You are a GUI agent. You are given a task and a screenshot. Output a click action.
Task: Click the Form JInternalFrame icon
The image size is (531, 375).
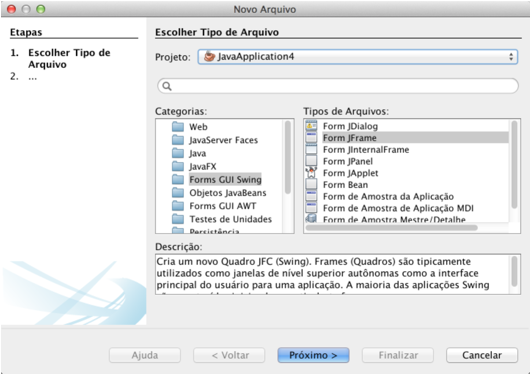(311, 149)
